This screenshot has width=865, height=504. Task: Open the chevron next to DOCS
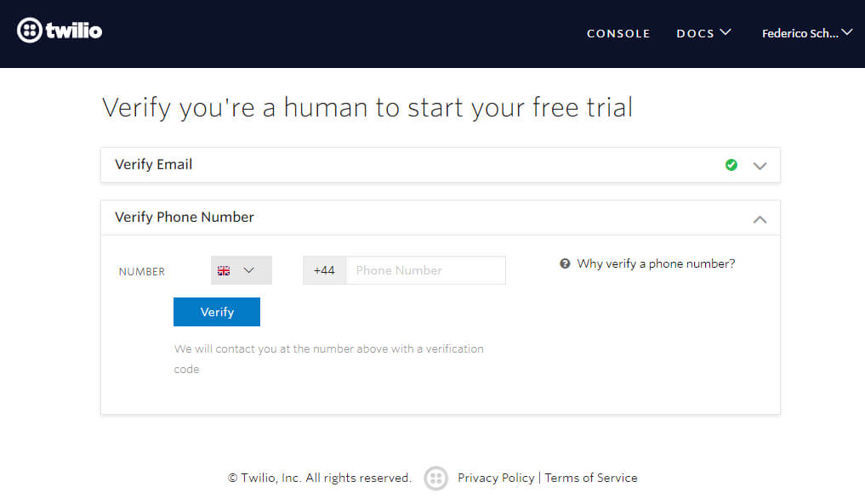coord(725,32)
